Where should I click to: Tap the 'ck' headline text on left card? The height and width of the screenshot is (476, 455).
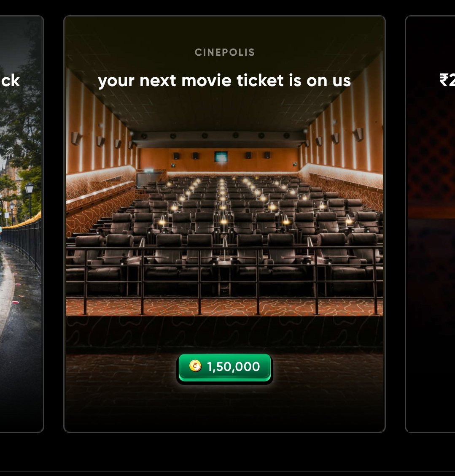coord(10,81)
